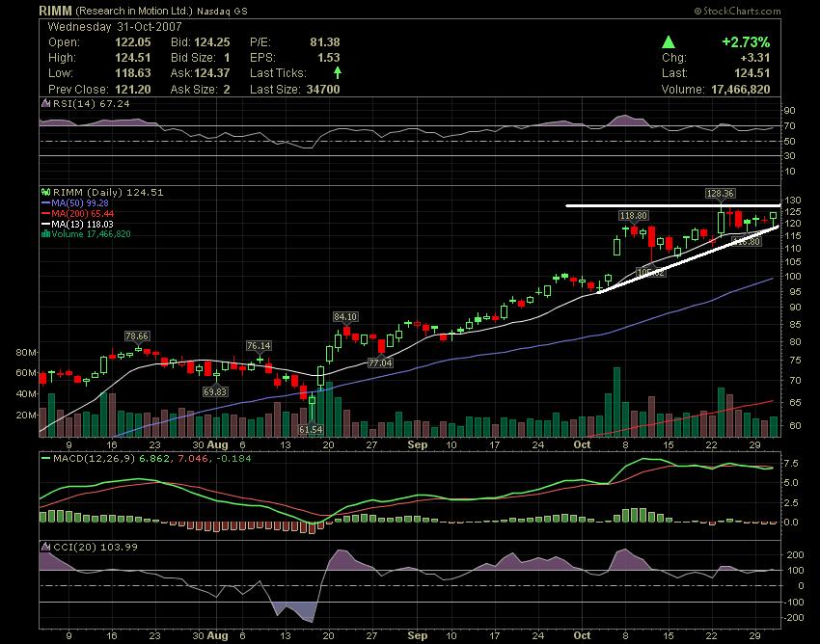Click the 77.04 price callout

coord(380,362)
